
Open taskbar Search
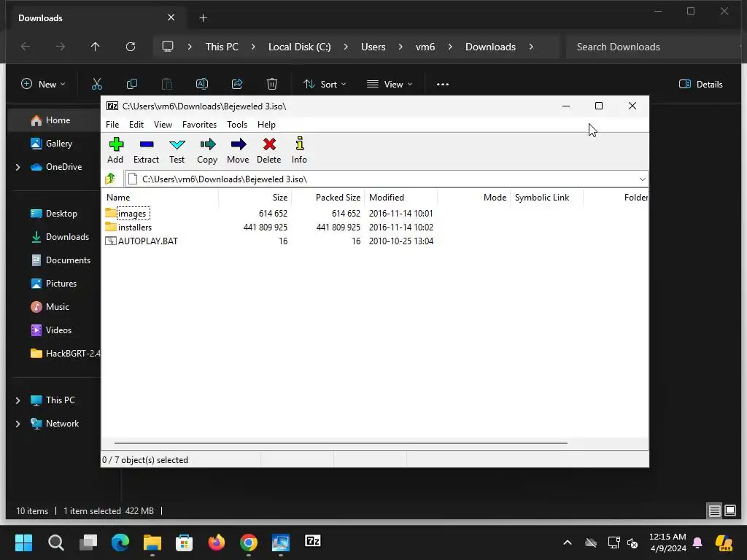click(x=55, y=542)
